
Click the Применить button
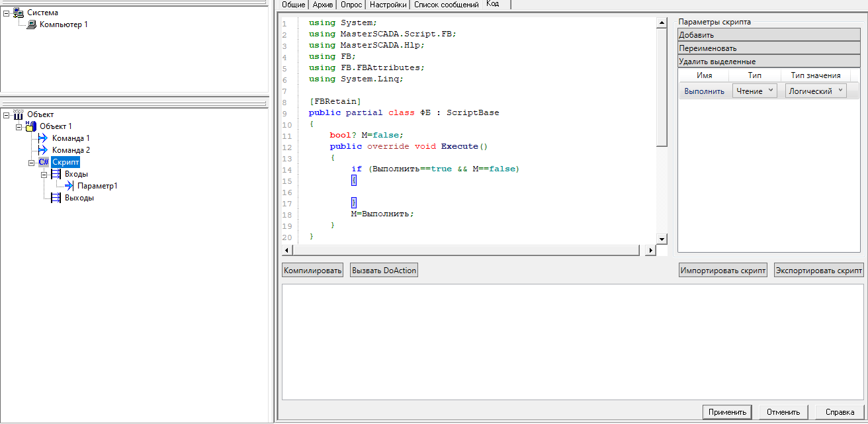727,412
